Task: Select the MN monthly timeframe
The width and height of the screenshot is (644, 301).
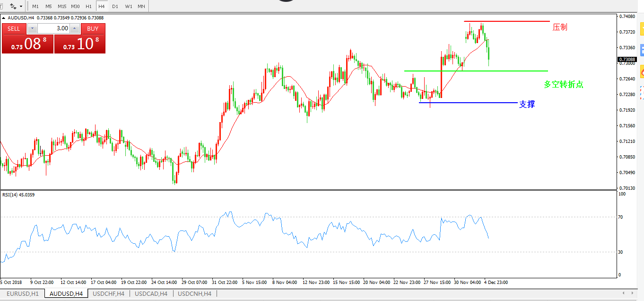Action: click(x=141, y=7)
